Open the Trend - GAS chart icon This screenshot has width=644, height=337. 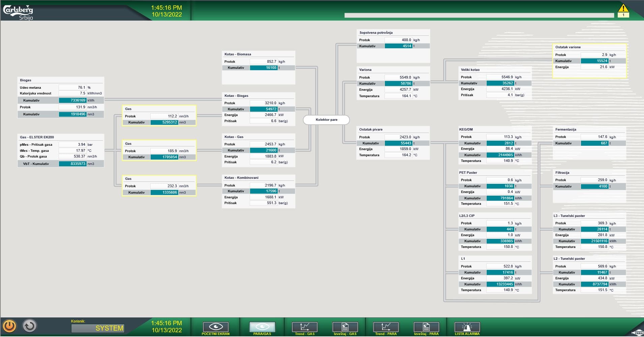pos(304,326)
